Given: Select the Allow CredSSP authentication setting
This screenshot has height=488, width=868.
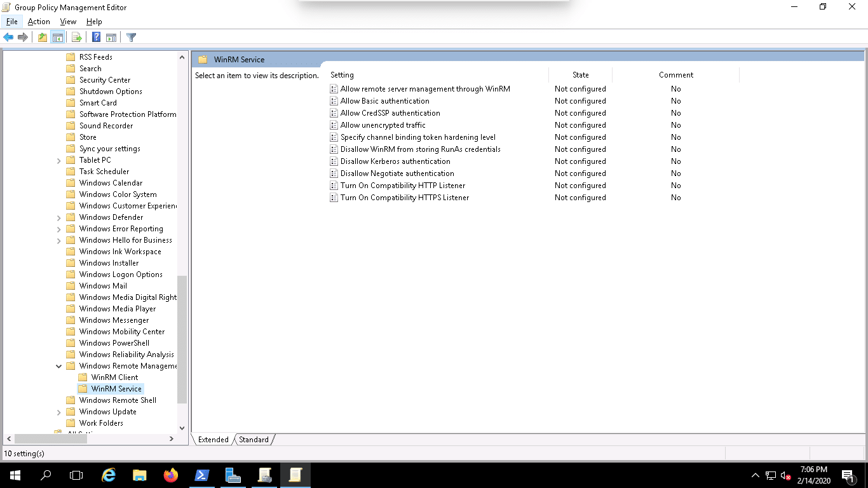Looking at the screenshot, I should pyautogui.click(x=390, y=113).
